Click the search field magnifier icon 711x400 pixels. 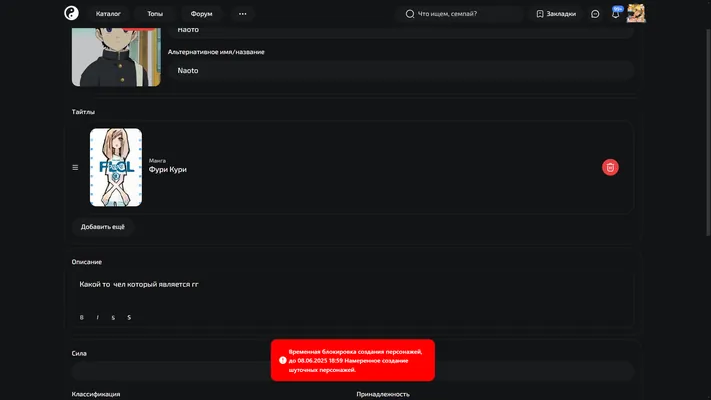[410, 14]
